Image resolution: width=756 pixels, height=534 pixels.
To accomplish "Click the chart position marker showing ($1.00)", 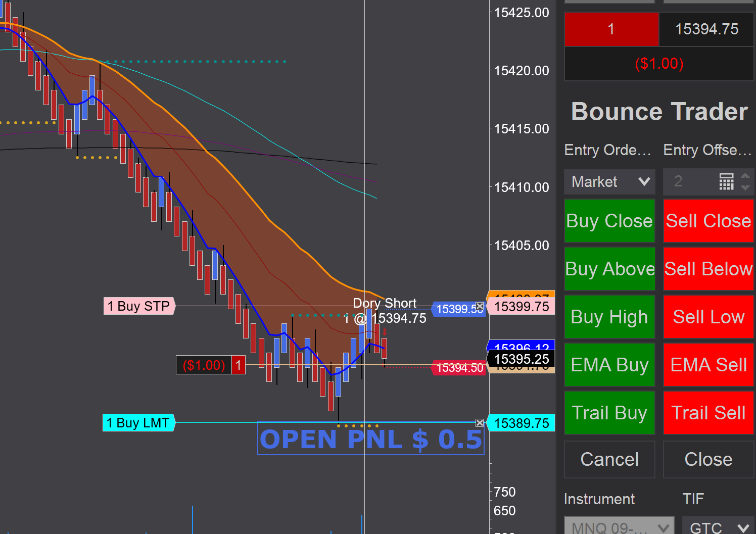I will pos(211,365).
